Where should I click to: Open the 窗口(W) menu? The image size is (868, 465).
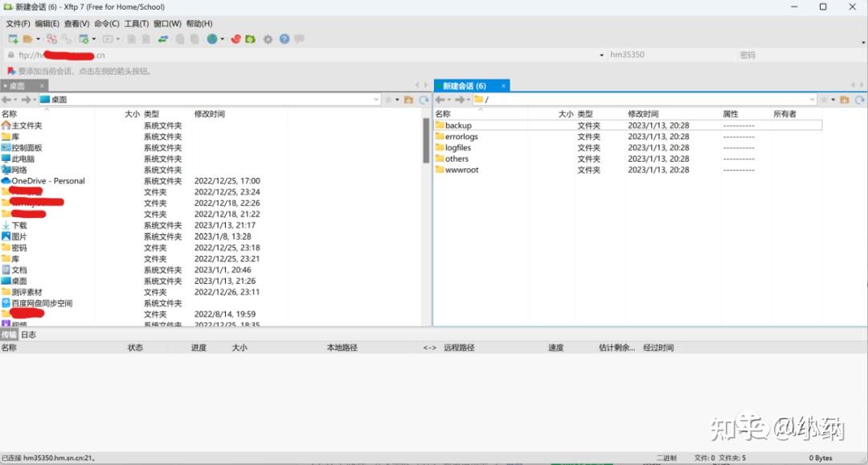[x=167, y=23]
